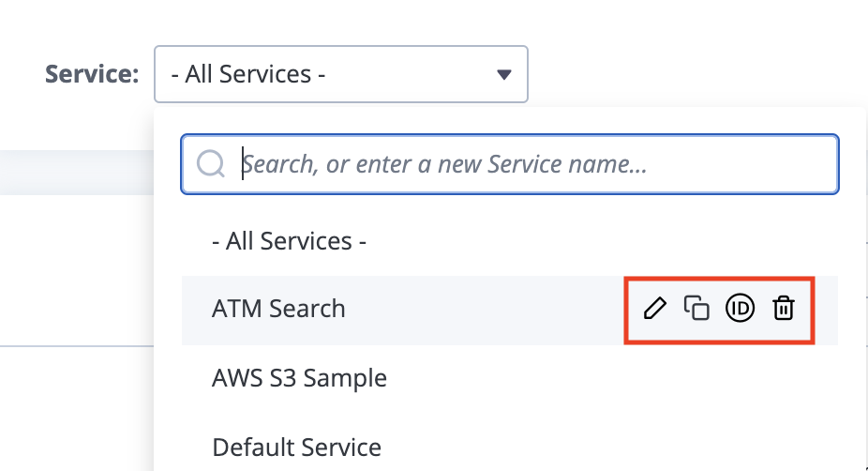The width and height of the screenshot is (868, 471).
Task: Select the '- All Services -' list option
Action: click(289, 241)
